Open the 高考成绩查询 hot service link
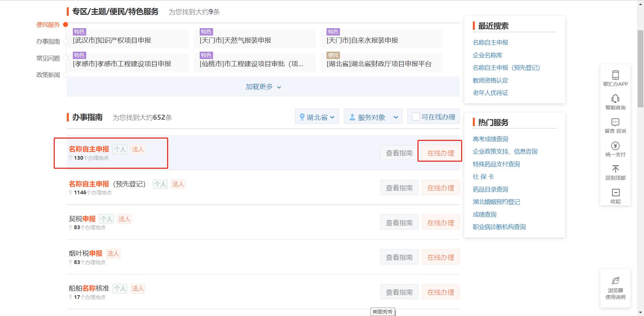Viewport: 644px width, 316px height. pyautogui.click(x=490, y=139)
